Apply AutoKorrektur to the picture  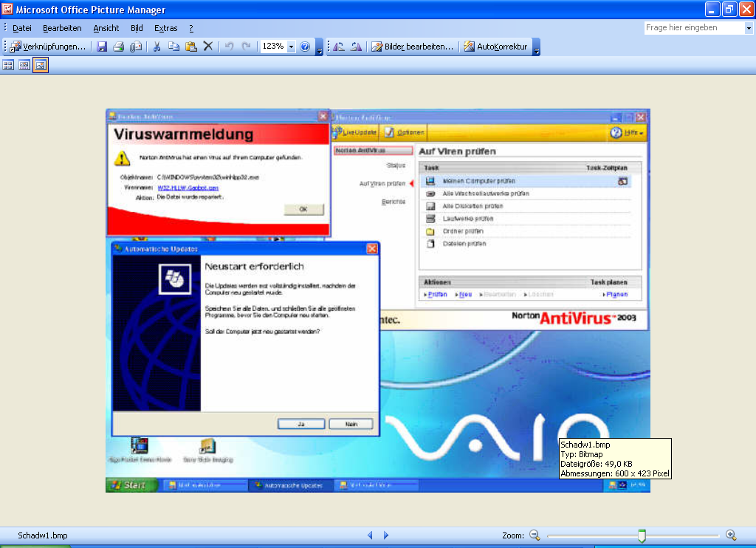coord(495,47)
